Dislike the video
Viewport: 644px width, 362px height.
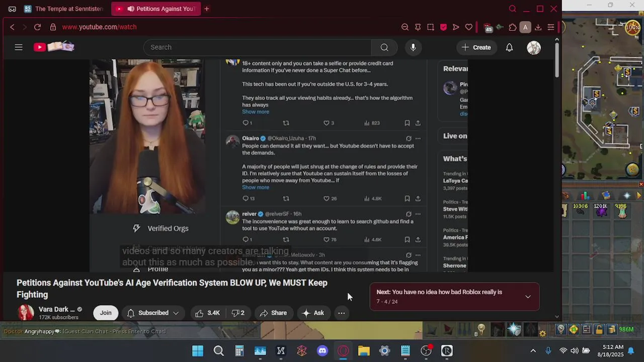(x=238, y=313)
